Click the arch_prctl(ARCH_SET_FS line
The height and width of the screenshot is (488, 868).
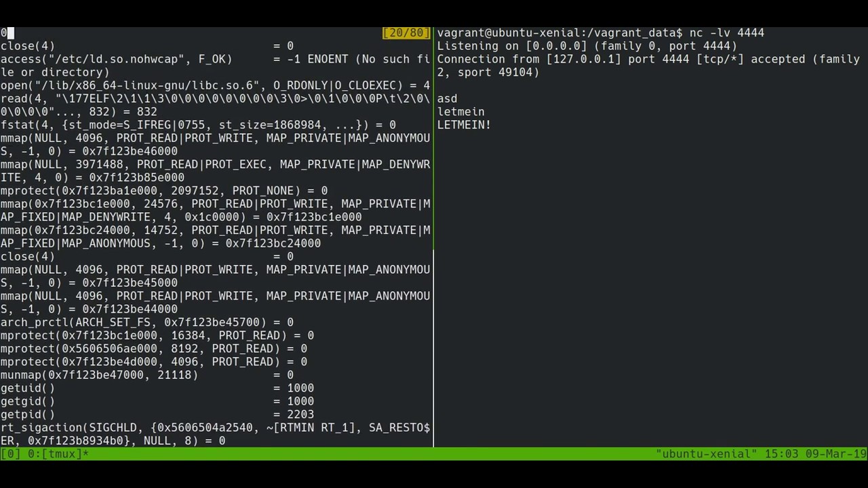click(x=147, y=322)
